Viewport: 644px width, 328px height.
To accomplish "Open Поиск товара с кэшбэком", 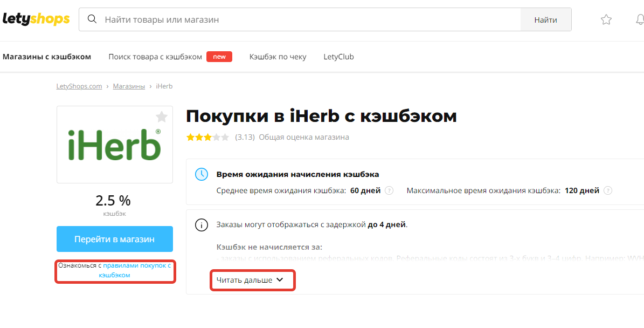I will click(x=155, y=57).
